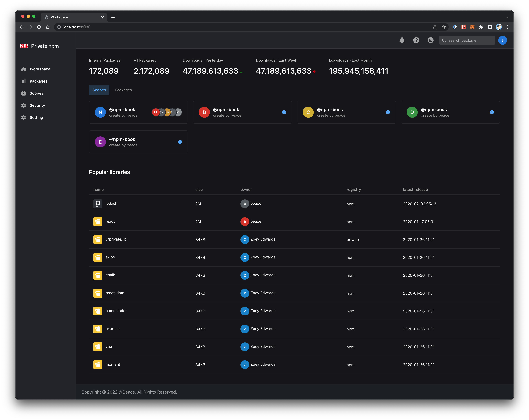The image size is (529, 420).
Task: Toggle dark mode moon icon
Action: pos(430,40)
